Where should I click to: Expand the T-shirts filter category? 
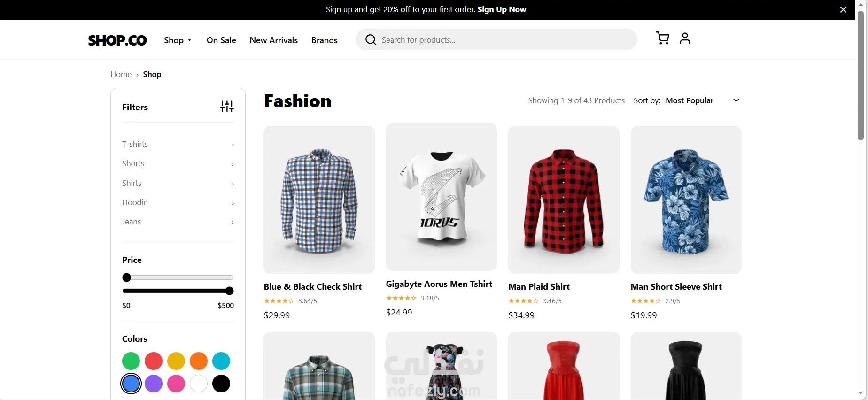click(x=178, y=144)
